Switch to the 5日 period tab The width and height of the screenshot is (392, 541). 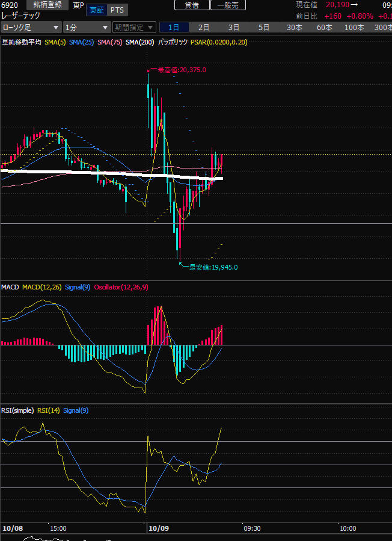point(264,28)
